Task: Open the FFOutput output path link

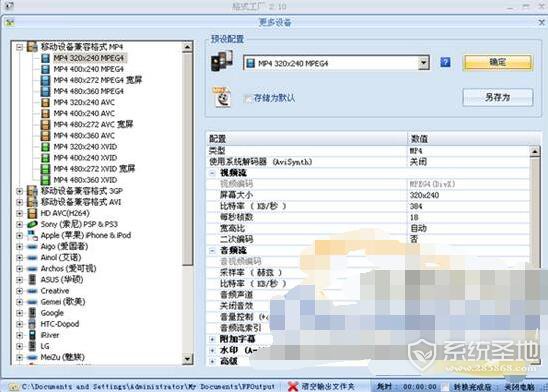Action: pos(149,387)
